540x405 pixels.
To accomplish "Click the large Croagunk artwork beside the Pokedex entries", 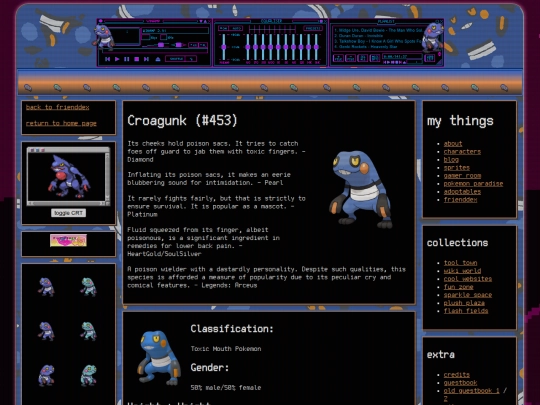I will pyautogui.click(x=361, y=189).
